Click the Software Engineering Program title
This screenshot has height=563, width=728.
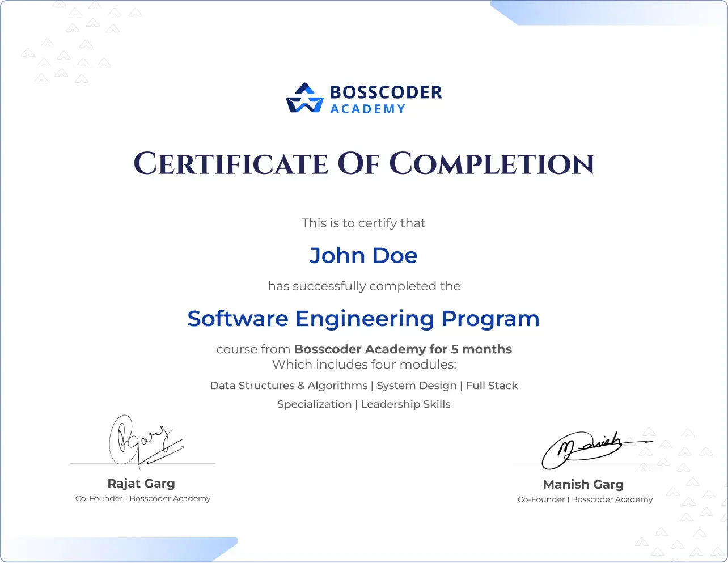[363, 319]
